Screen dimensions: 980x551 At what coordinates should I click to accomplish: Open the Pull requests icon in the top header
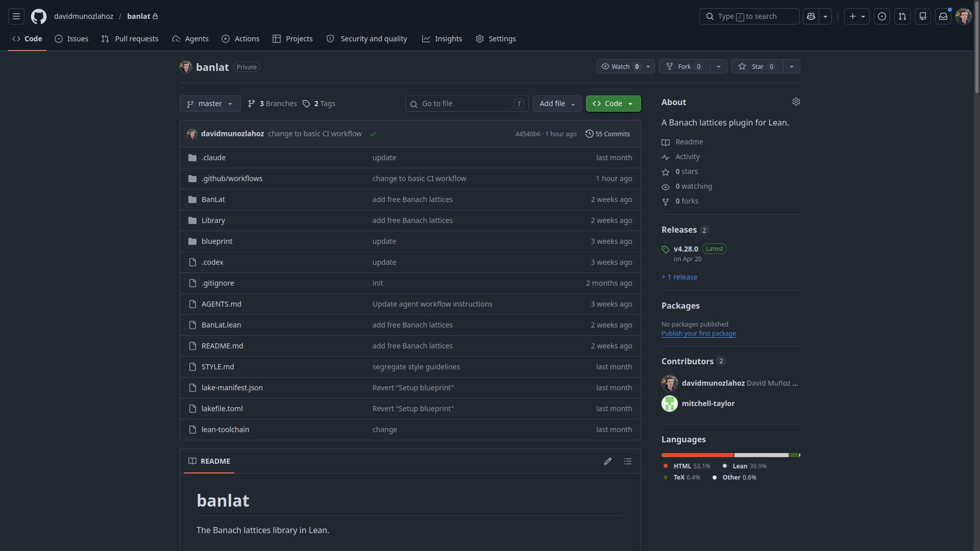902,16
